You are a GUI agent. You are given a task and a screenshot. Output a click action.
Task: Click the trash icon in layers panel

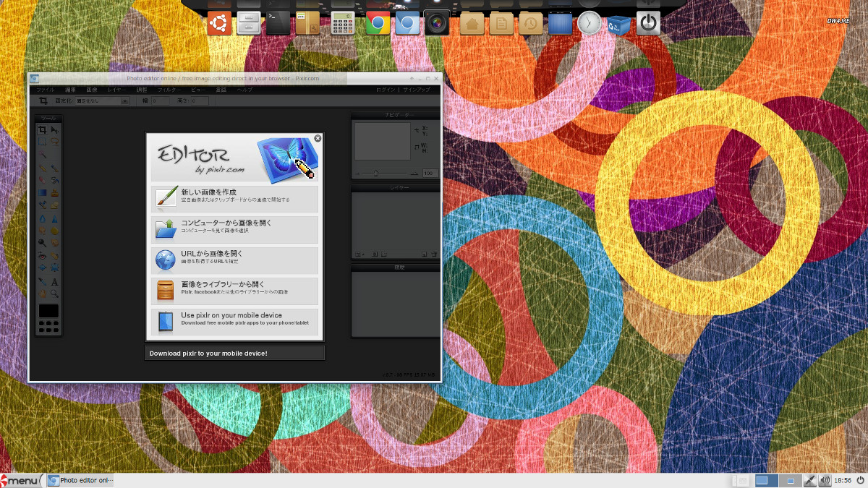pos(434,254)
